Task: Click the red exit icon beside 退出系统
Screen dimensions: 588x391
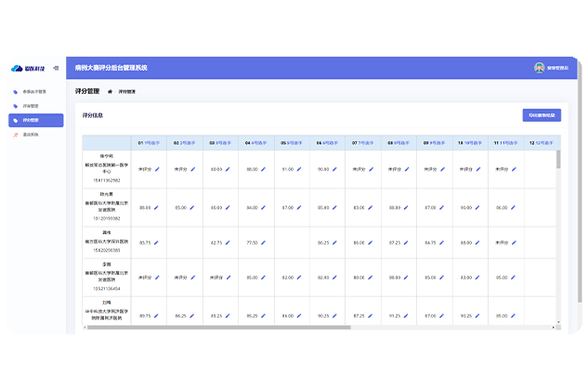Action: (x=16, y=135)
